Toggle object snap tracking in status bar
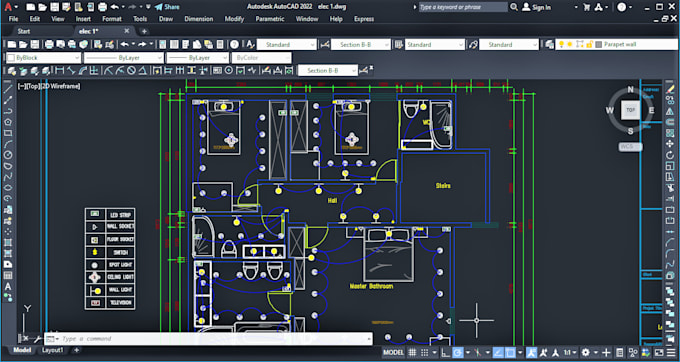The width and height of the screenshot is (680, 362). point(498,352)
